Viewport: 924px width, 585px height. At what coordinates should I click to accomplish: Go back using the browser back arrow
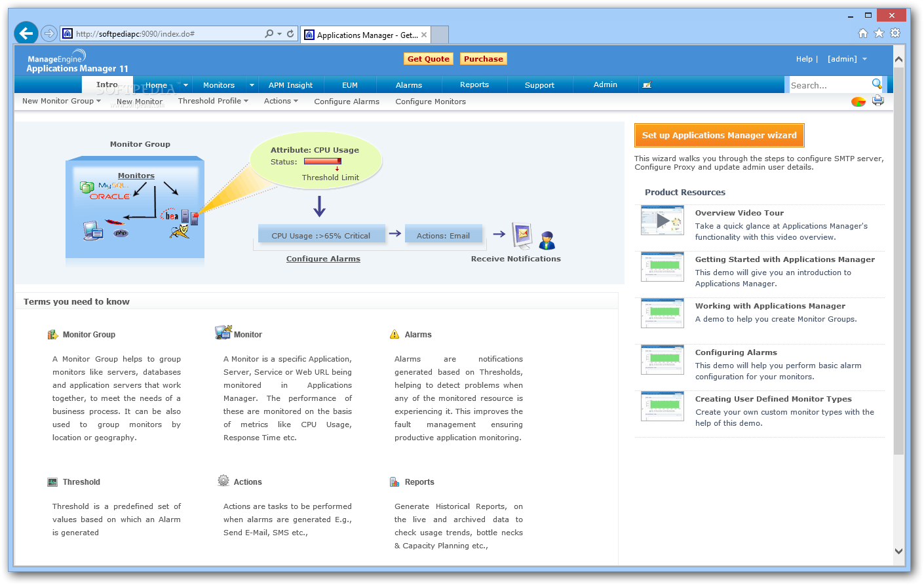click(26, 33)
